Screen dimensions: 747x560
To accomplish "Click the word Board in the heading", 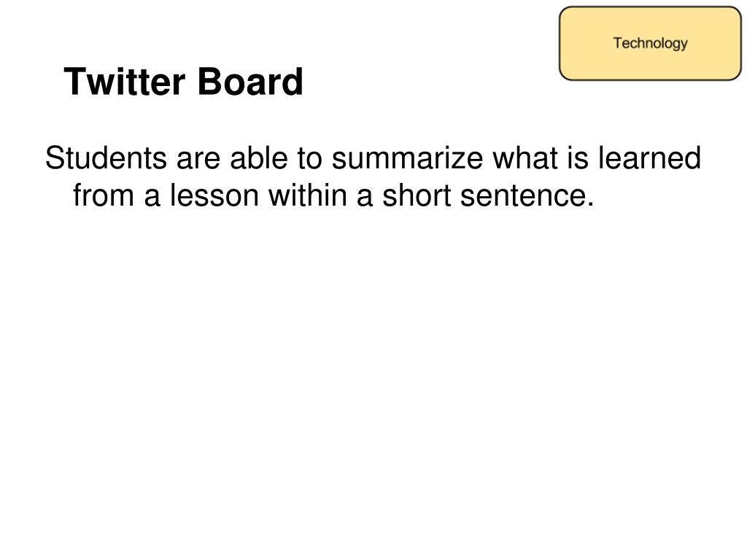I will click(250, 82).
